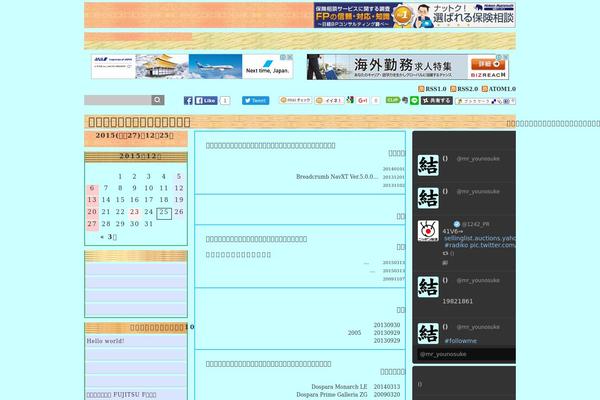Click the 結 avatar beside #followme tweet
Screen dimensions: 600x400
pos(428,333)
